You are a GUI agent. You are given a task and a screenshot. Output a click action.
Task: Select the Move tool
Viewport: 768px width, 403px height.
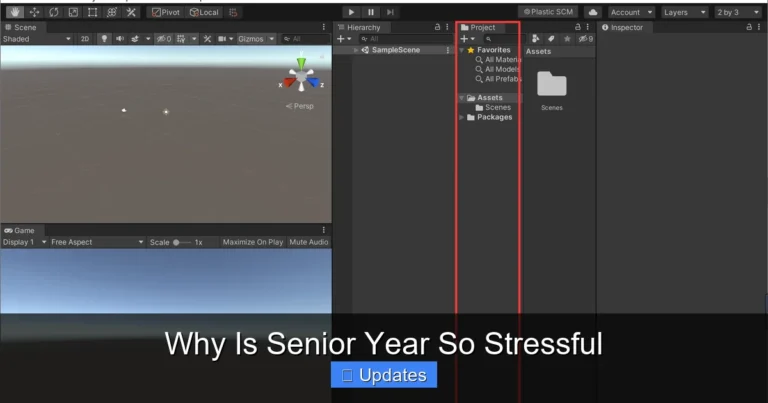pyautogui.click(x=34, y=12)
